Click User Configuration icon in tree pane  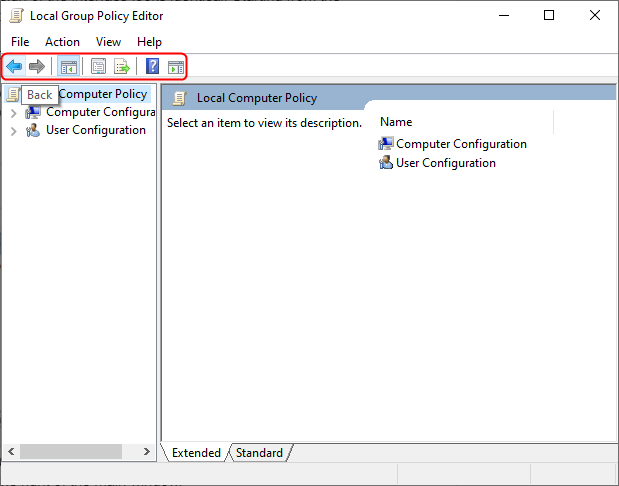click(x=33, y=130)
